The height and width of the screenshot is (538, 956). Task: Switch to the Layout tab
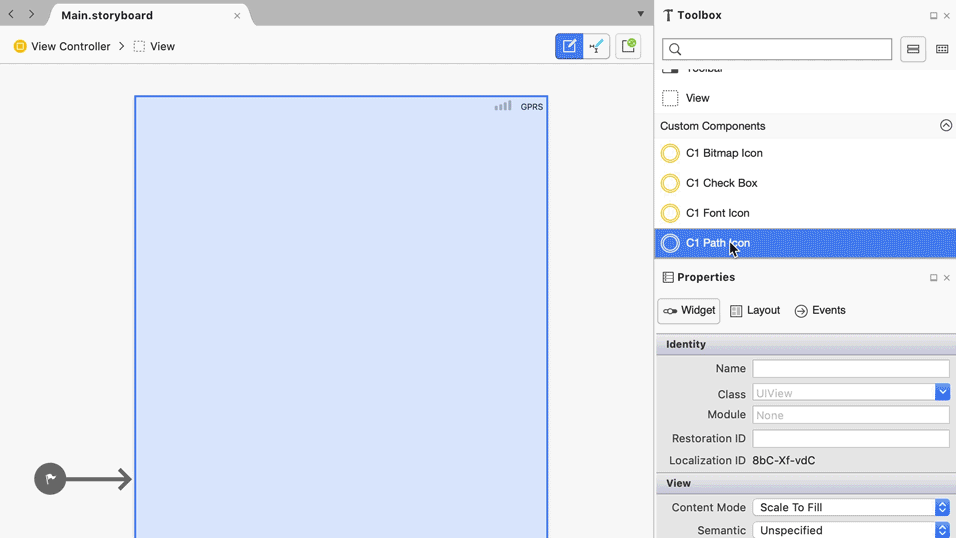[755, 311]
